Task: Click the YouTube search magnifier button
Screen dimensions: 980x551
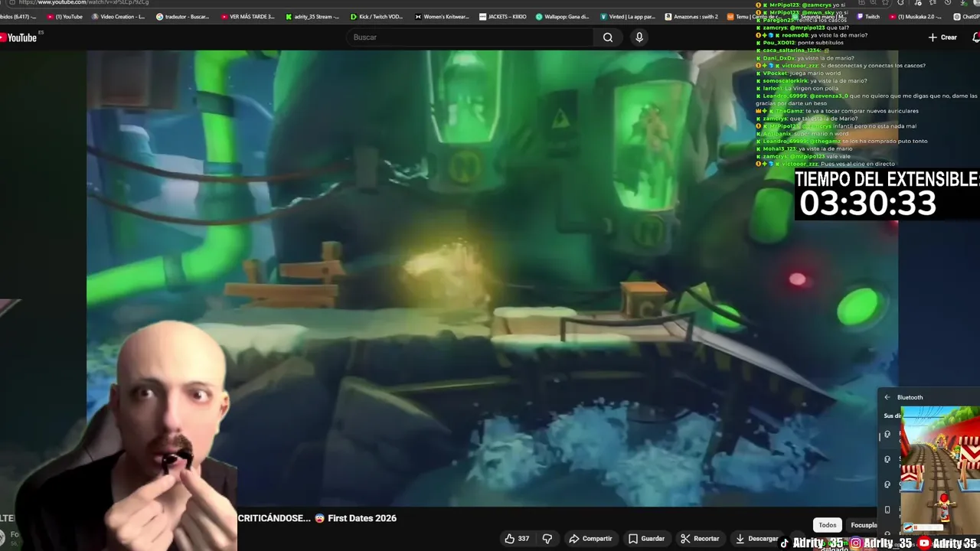Action: click(608, 37)
